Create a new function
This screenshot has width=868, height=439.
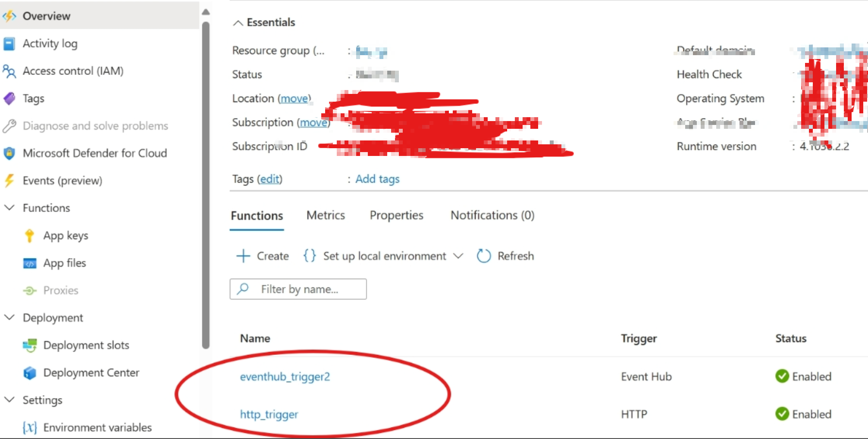point(262,255)
